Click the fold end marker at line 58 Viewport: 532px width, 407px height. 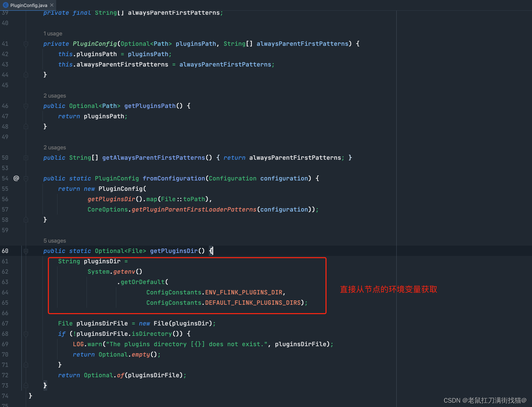pos(26,220)
